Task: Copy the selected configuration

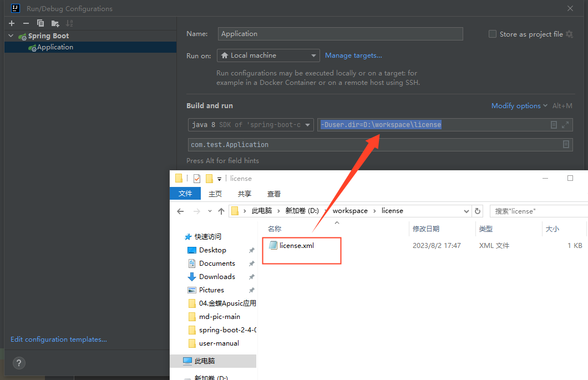Action: tap(40, 23)
